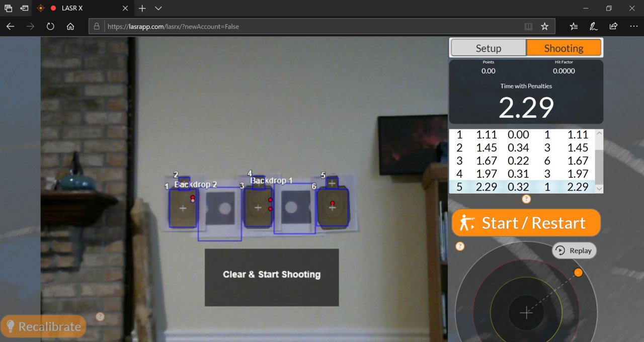Viewport: 644px width, 342px height.
Task: Open the tabs you've set aside panel
Action: (8, 8)
